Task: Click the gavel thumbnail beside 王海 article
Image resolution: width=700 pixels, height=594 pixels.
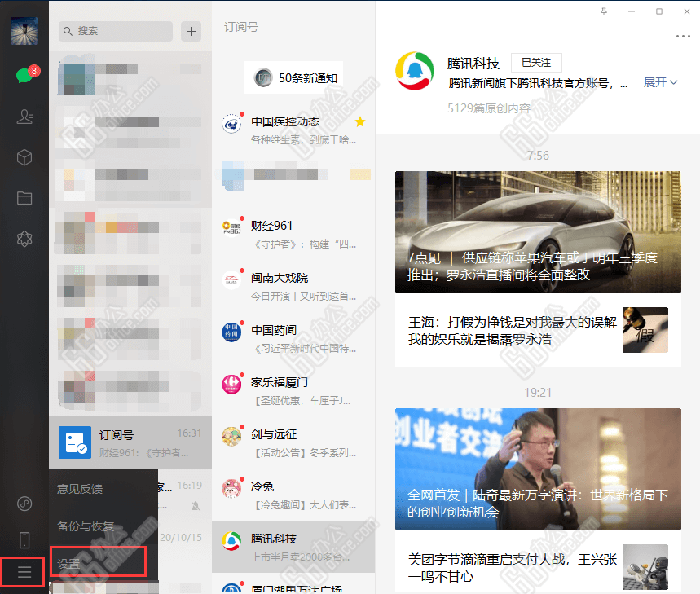Action: [645, 330]
